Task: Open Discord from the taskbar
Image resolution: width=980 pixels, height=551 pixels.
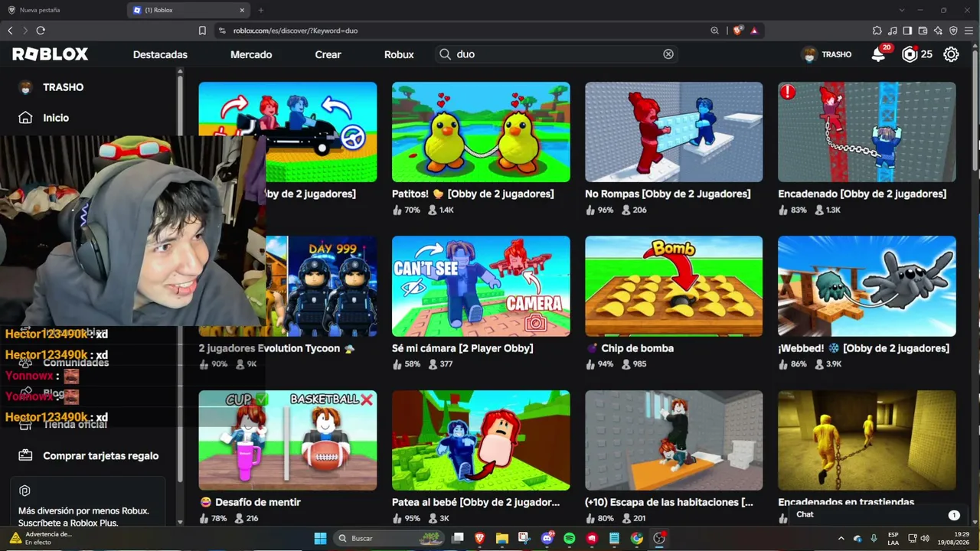Action: [x=547, y=538]
